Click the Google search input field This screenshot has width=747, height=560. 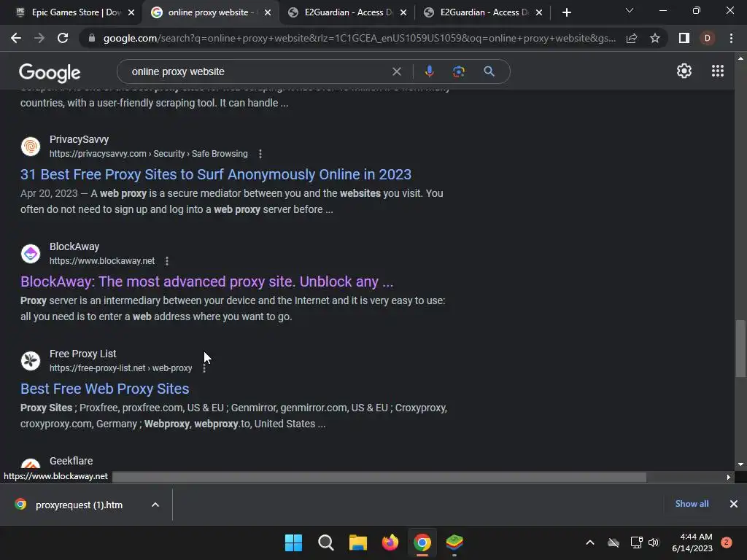click(x=258, y=71)
